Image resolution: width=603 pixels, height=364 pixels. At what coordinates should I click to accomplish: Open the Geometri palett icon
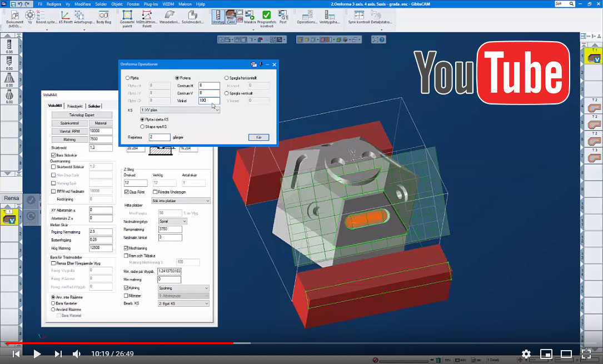tap(127, 16)
